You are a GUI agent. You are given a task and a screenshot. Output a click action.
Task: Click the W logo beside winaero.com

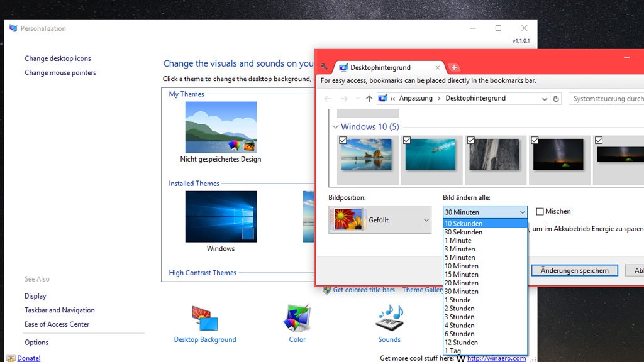pyautogui.click(x=460, y=357)
